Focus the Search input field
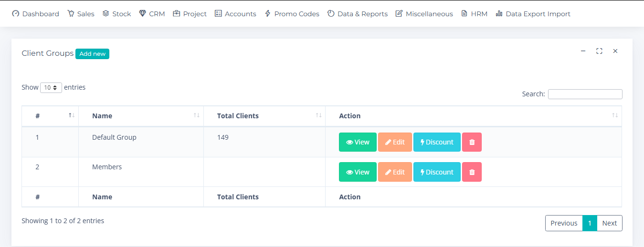This screenshot has height=247, width=644. 585,94
